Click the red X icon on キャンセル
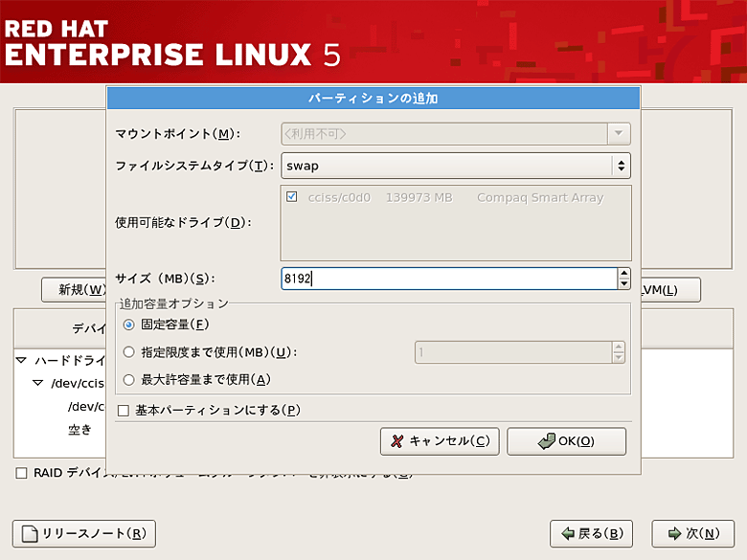The height and width of the screenshot is (560, 747). pyautogui.click(x=396, y=441)
